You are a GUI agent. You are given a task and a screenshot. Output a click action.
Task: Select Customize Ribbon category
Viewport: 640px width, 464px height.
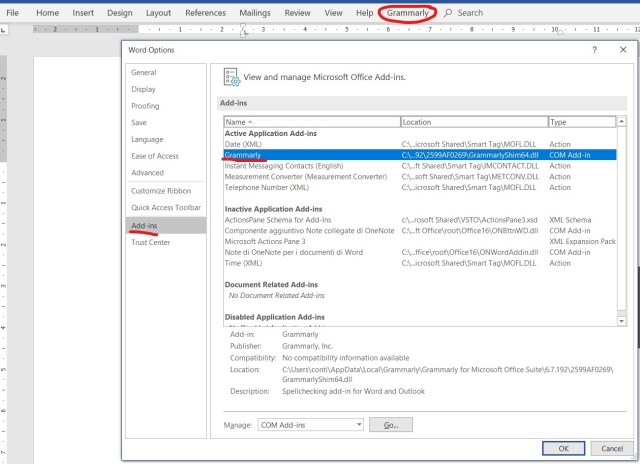[161, 190]
